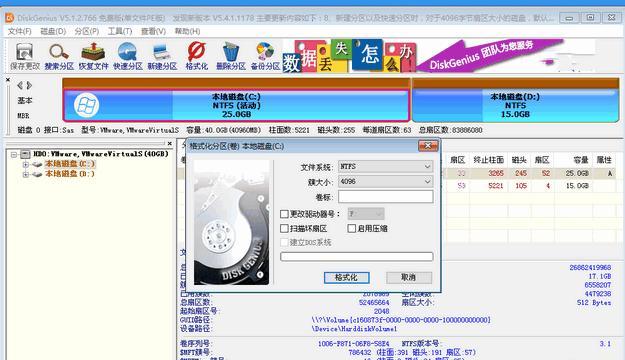Image resolution: width=625 pixels, height=360 pixels.
Task: Click the DiskGenius app icon in title bar
Action: click(9, 18)
